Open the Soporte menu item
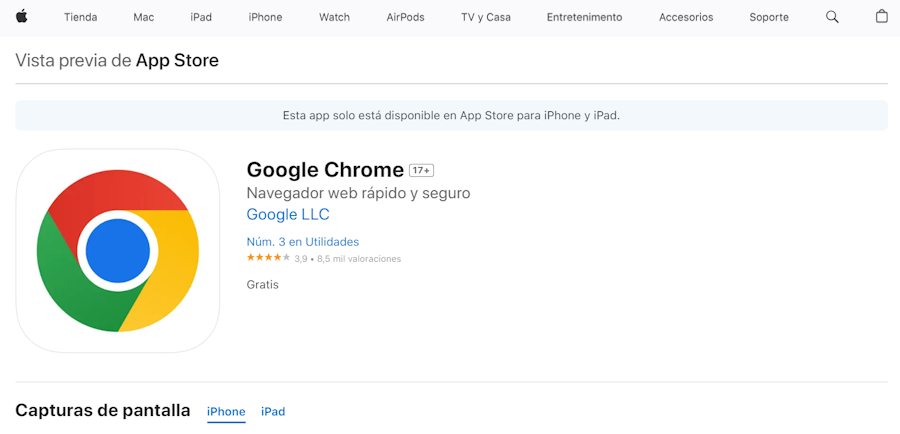This screenshot has width=900, height=434. tap(769, 17)
